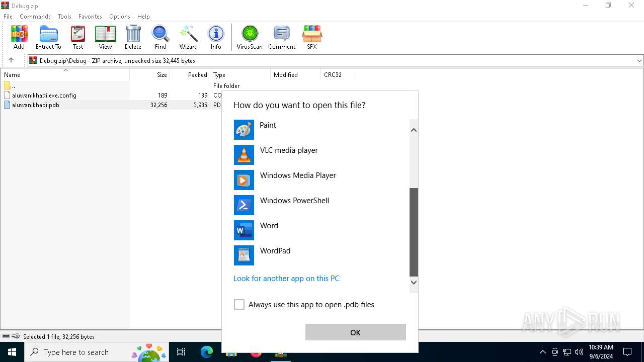
Task: Click the SFX toolbar icon
Action: pos(312,38)
